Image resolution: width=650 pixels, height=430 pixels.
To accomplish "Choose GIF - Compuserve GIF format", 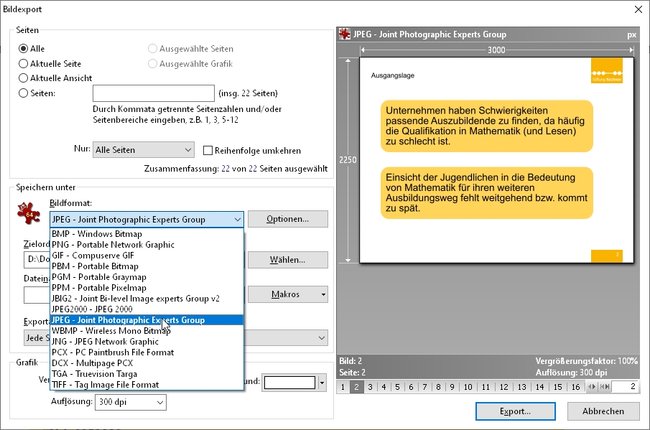I will pyautogui.click(x=146, y=255).
